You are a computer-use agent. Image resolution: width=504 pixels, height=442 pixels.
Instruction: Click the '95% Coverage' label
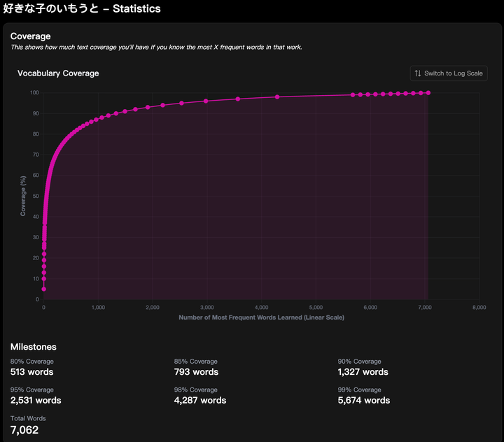(31, 390)
